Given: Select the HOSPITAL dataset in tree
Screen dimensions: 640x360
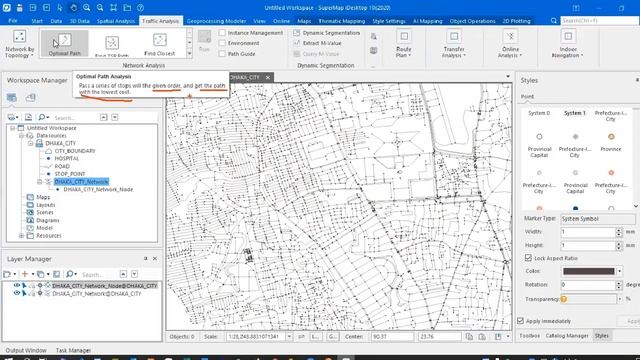Looking at the screenshot, I should [x=67, y=158].
